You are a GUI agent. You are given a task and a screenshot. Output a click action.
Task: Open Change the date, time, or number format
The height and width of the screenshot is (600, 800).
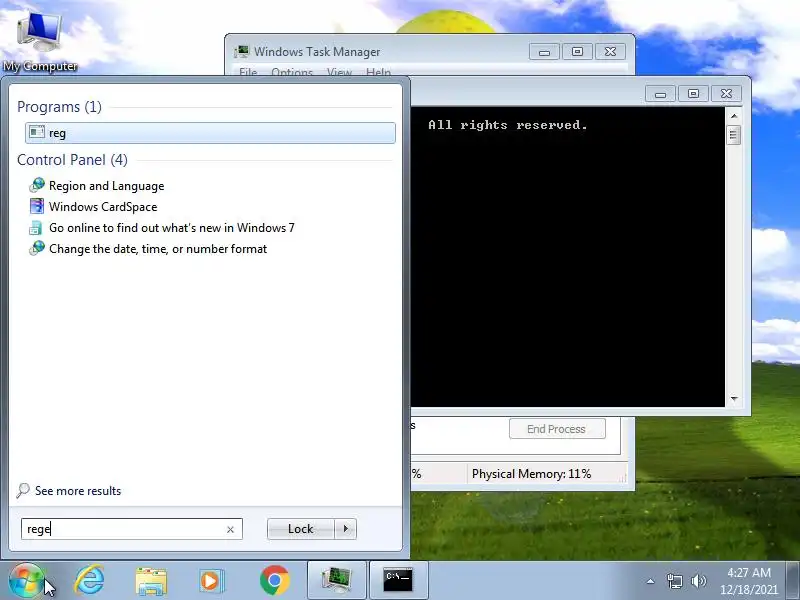(158, 248)
